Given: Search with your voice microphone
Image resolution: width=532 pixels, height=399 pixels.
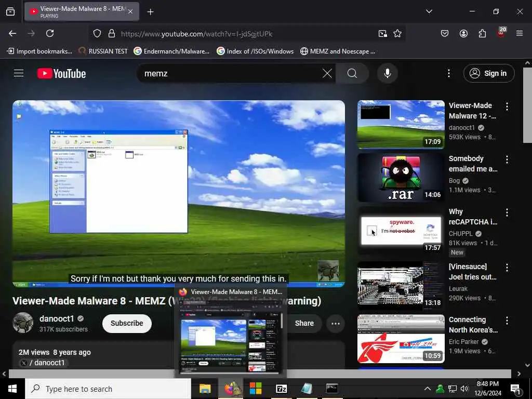Looking at the screenshot, I should pyautogui.click(x=388, y=73).
